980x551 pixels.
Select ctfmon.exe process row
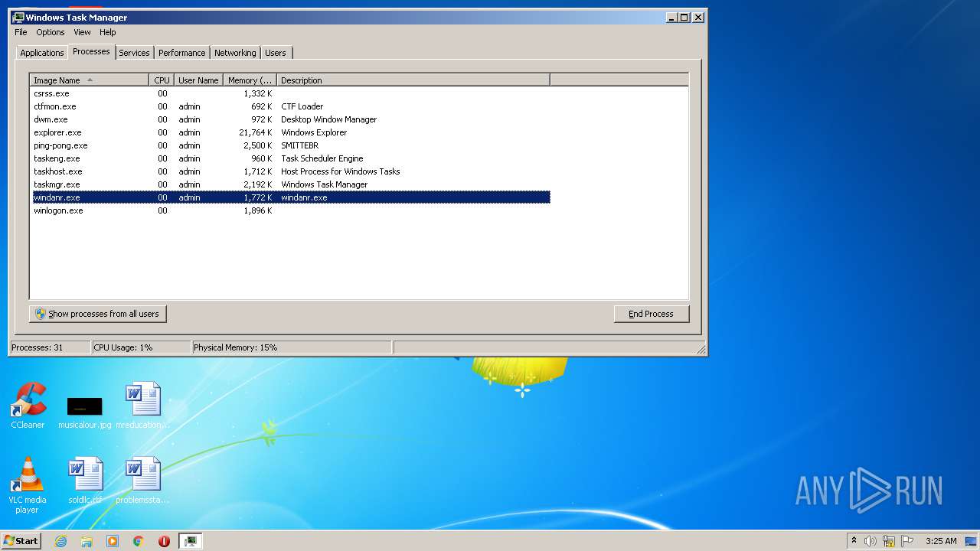(290, 106)
